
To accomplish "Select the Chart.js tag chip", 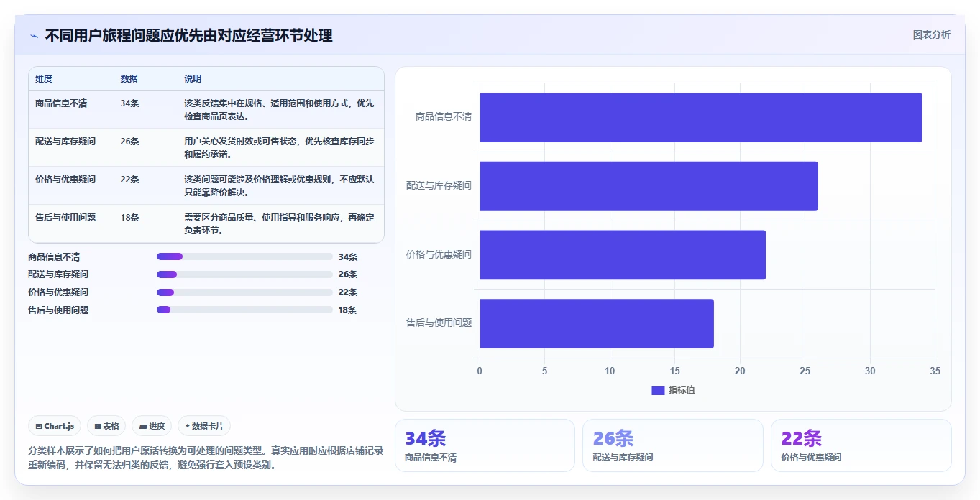I will click(55, 426).
